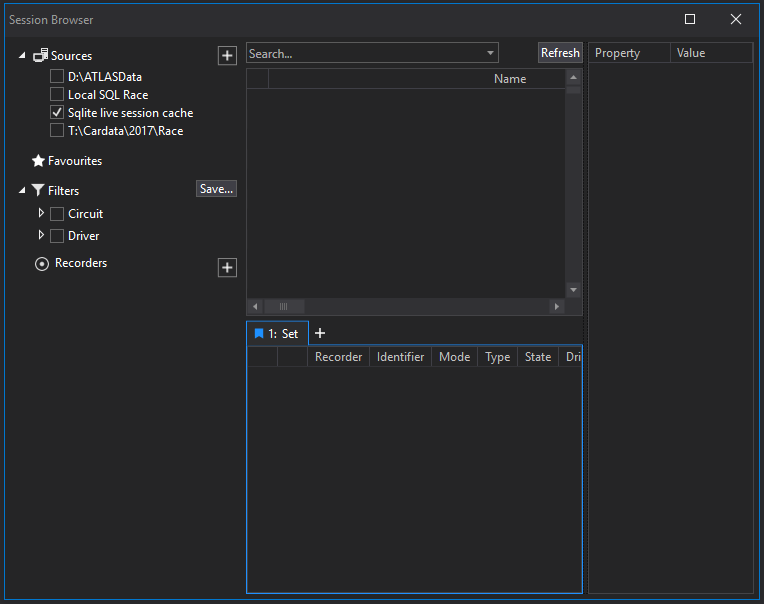Collapse the Filters tree node

(x=22, y=190)
